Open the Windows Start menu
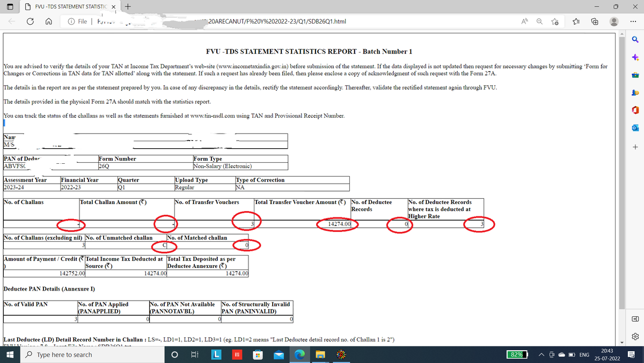The height and width of the screenshot is (363, 644). 11,354
